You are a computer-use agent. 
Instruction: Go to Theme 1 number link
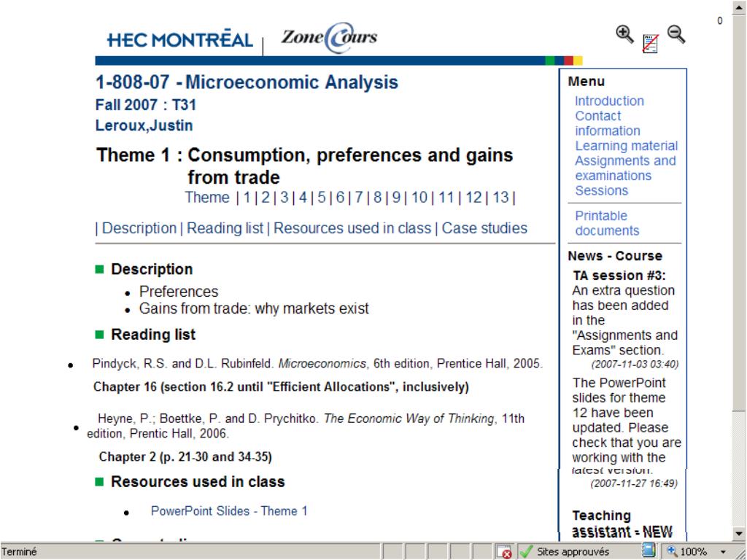pos(247,197)
